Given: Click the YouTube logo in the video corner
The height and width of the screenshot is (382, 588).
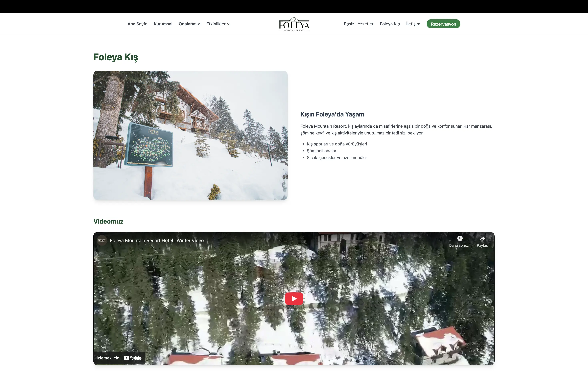Looking at the screenshot, I should click(133, 358).
